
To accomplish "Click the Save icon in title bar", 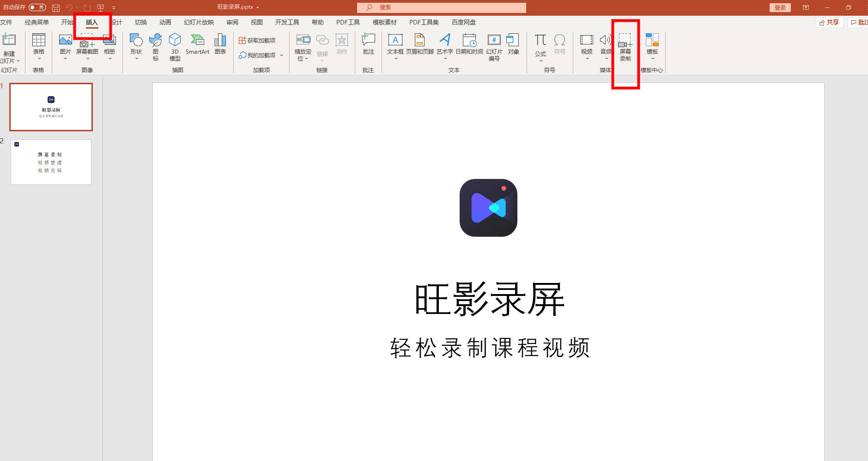I will click(x=56, y=8).
